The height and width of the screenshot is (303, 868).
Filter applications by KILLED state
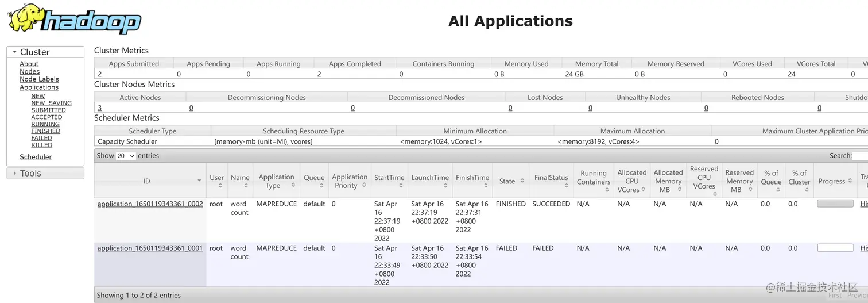(41, 145)
